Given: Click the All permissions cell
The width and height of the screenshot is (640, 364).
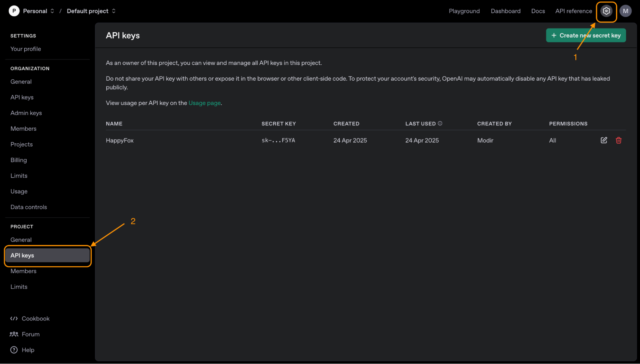Looking at the screenshot, I should tap(552, 141).
